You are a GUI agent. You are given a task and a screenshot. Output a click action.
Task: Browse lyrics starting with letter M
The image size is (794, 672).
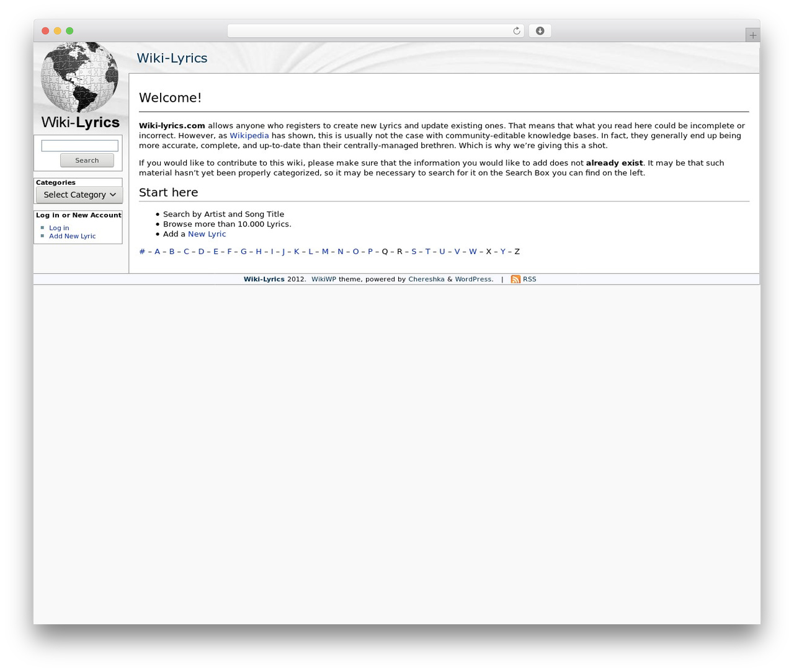point(325,252)
